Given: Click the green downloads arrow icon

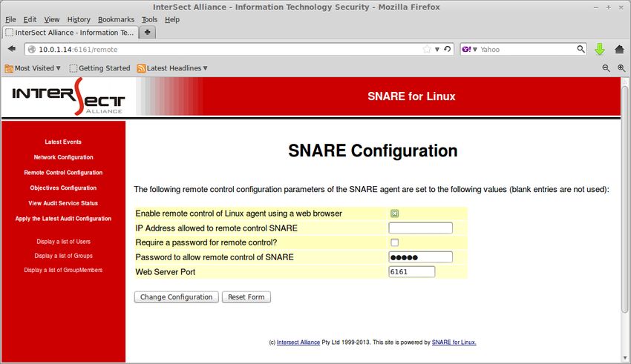Looking at the screenshot, I should [x=600, y=49].
